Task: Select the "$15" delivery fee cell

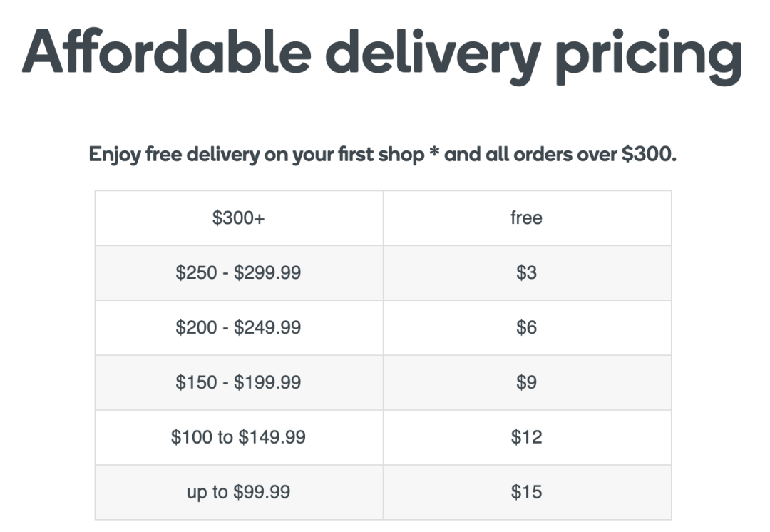Action: click(526, 492)
